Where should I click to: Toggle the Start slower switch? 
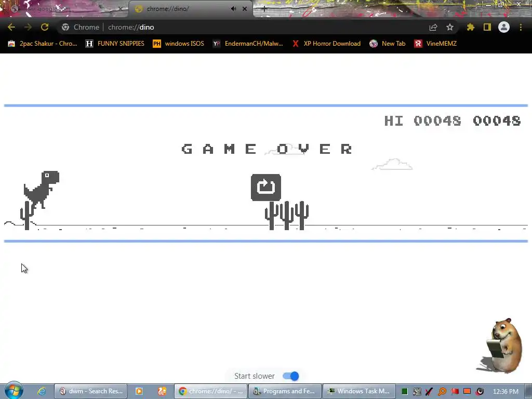(x=291, y=376)
